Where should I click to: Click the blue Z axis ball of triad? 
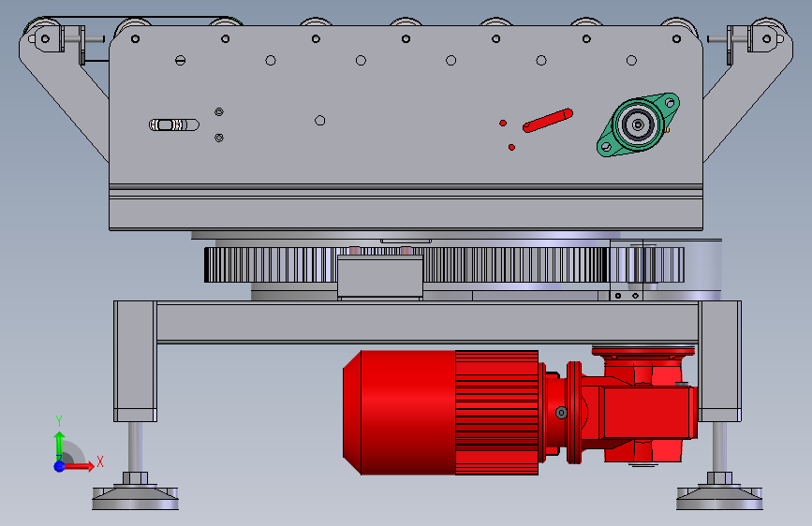tap(60, 466)
